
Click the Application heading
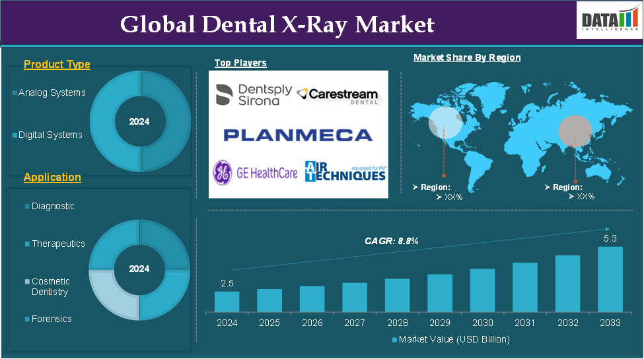pyautogui.click(x=52, y=178)
